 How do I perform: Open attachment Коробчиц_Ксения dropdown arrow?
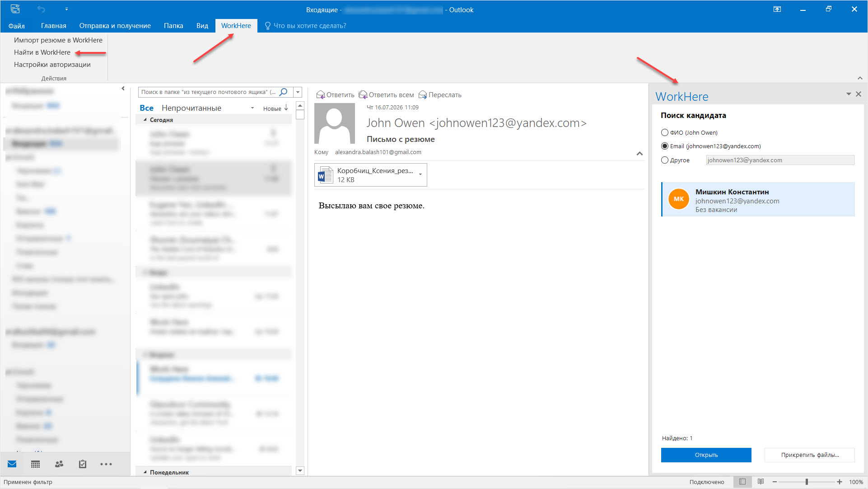click(x=420, y=175)
